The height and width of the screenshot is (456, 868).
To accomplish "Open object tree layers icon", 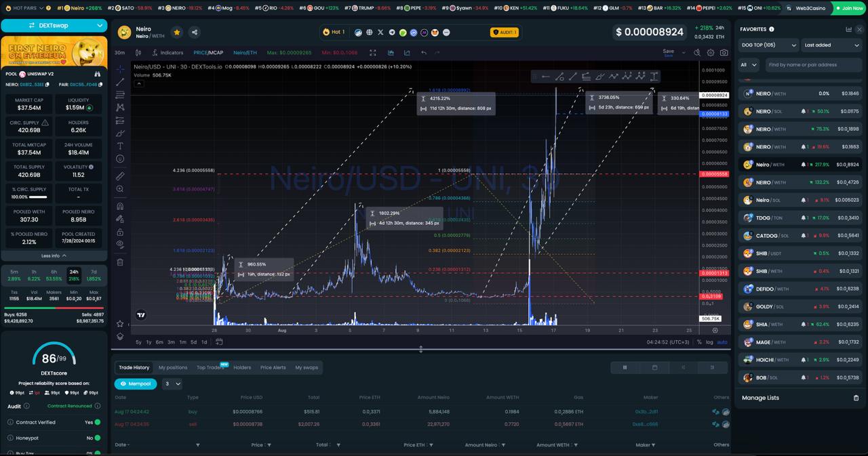I will (120, 336).
